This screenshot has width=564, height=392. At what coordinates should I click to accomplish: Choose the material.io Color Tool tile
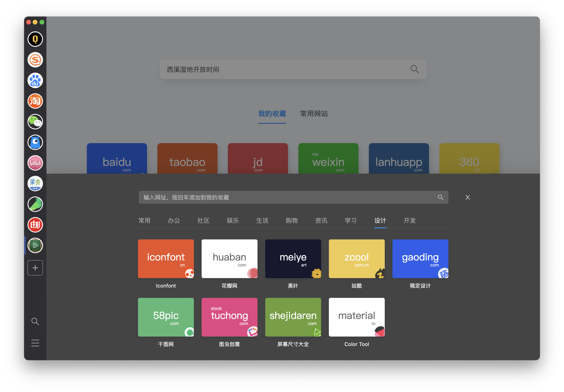coord(356,317)
